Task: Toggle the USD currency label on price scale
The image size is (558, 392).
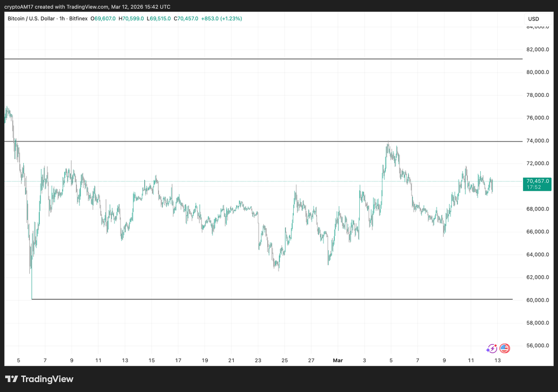Action: (532, 19)
